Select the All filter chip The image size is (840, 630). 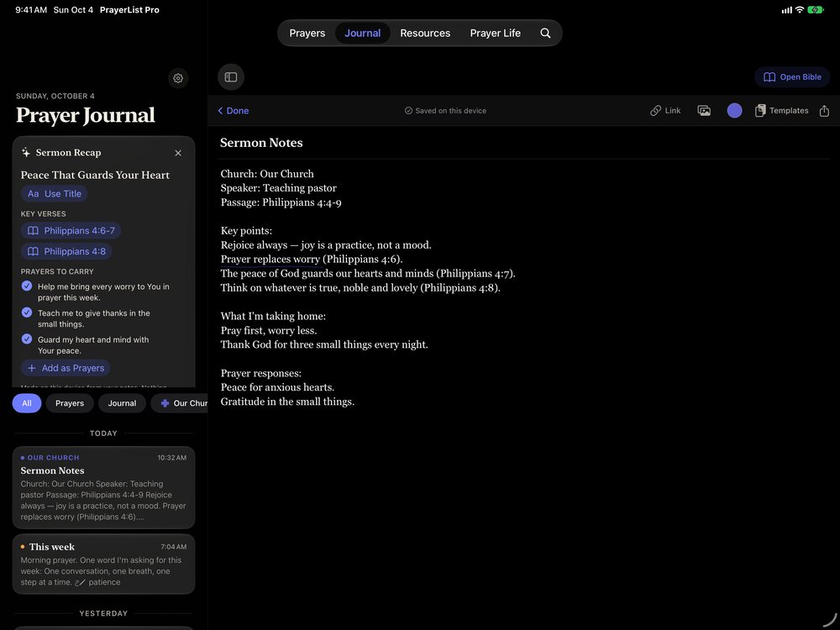coord(27,403)
